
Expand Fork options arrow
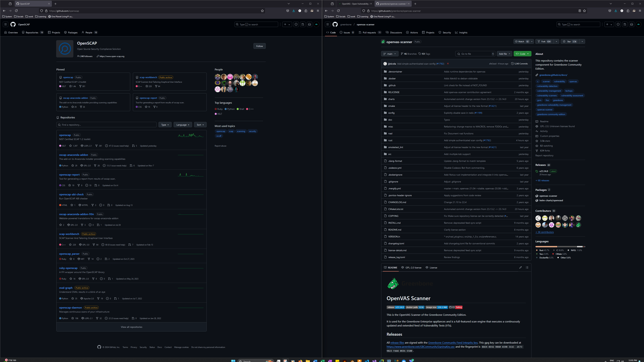tap(556, 41)
